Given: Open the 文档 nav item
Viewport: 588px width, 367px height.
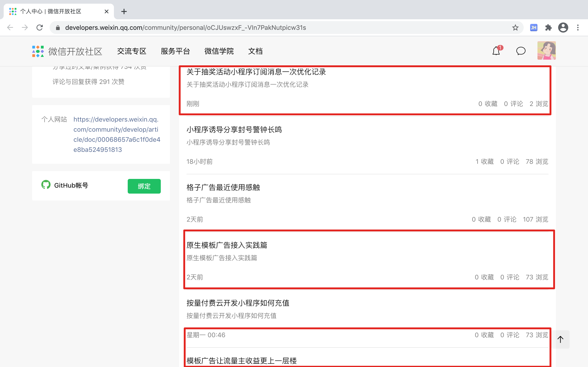Looking at the screenshot, I should [255, 51].
